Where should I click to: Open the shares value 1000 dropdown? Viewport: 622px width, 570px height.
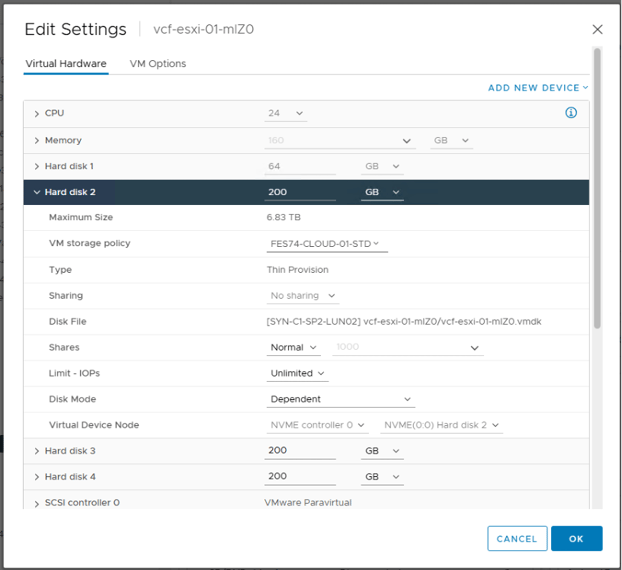click(408, 347)
